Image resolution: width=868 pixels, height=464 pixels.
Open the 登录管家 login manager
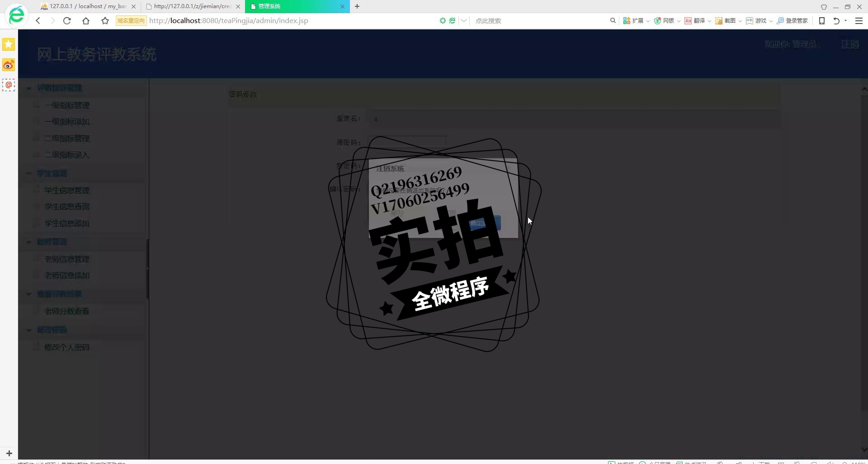click(x=793, y=21)
